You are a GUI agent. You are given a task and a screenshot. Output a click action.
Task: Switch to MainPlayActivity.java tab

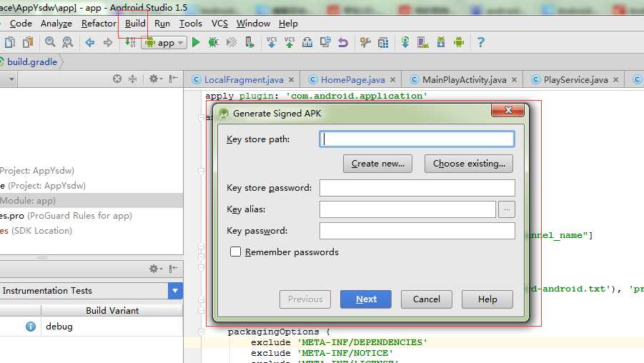pos(464,79)
